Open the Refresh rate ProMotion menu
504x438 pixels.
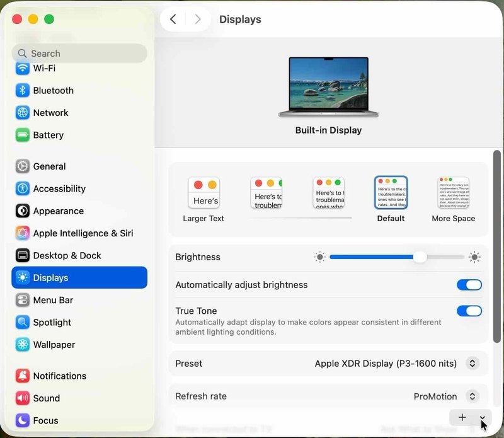coord(472,396)
